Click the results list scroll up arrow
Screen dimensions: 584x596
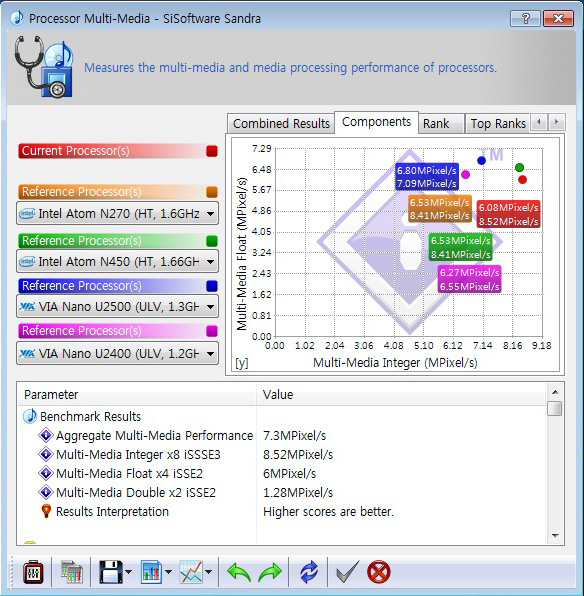point(555,392)
